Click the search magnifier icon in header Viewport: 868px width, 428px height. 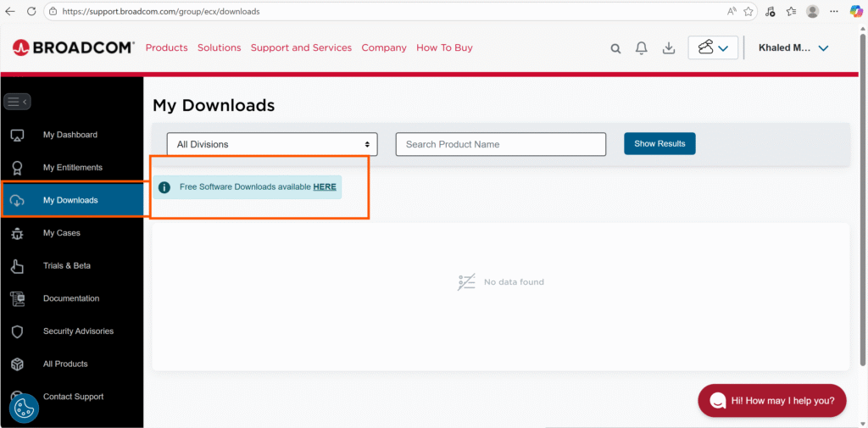[x=616, y=48]
